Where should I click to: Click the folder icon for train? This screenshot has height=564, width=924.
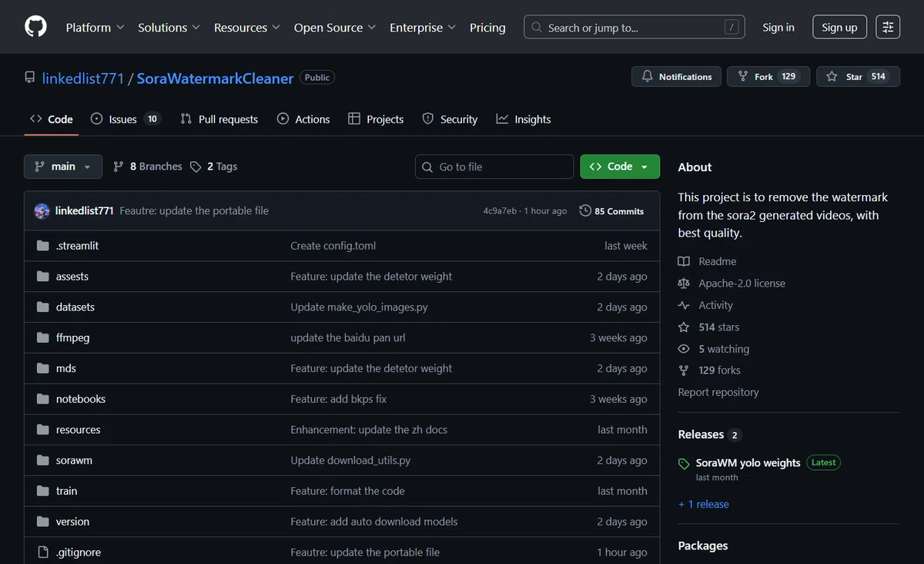point(43,491)
